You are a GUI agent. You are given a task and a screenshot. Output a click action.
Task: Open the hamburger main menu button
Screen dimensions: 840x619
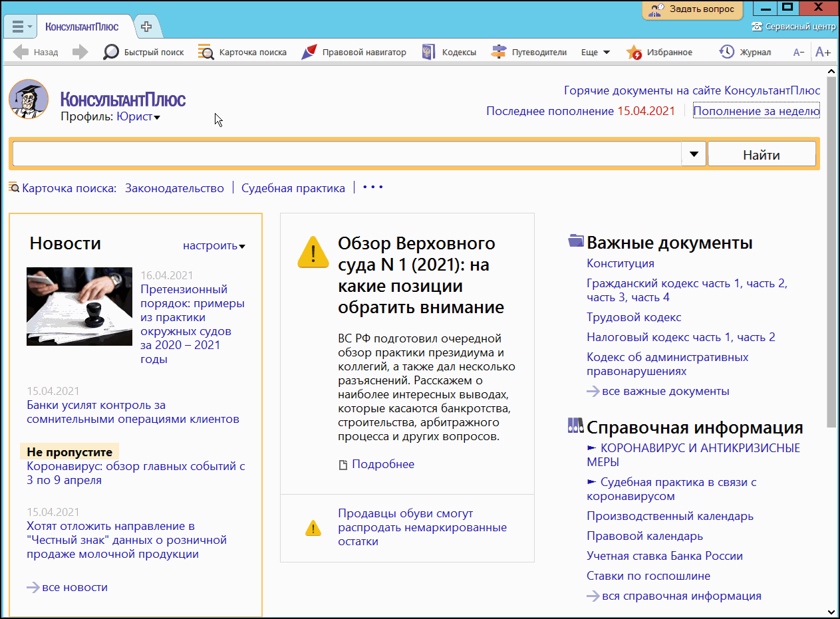[21, 27]
